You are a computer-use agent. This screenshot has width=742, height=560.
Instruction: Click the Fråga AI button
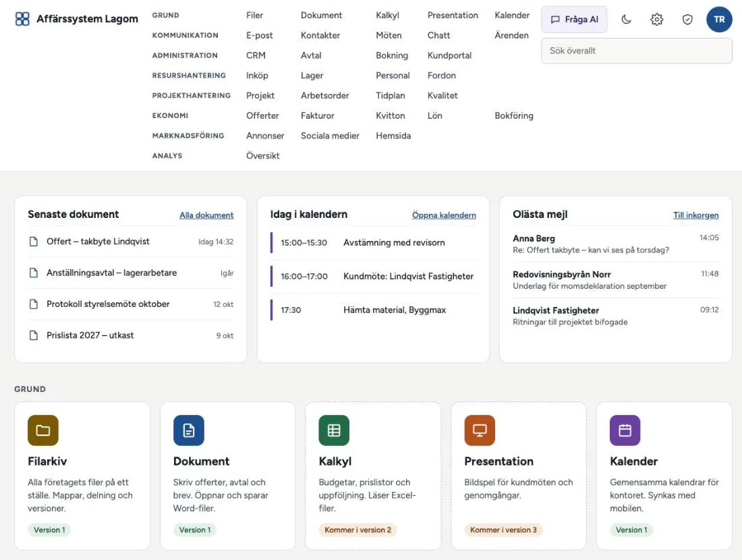[x=574, y=20]
